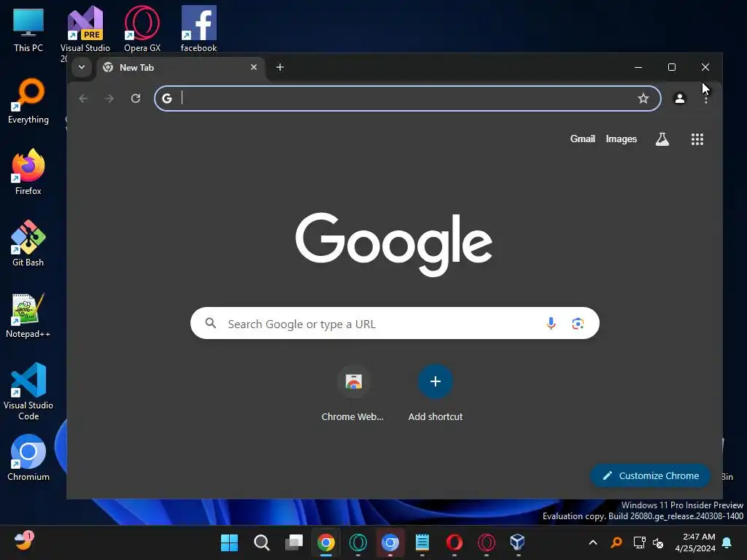The image size is (747, 560).
Task: Click the Everything search tray icon
Action: tap(616, 542)
